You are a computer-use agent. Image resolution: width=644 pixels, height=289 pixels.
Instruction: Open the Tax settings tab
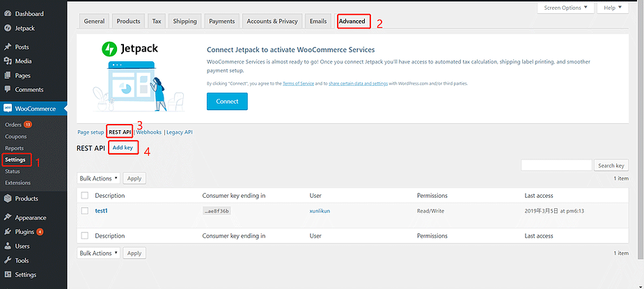[157, 21]
